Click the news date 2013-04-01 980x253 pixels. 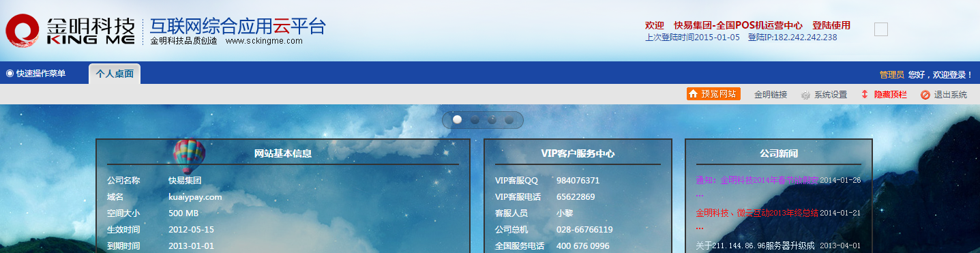click(840, 245)
